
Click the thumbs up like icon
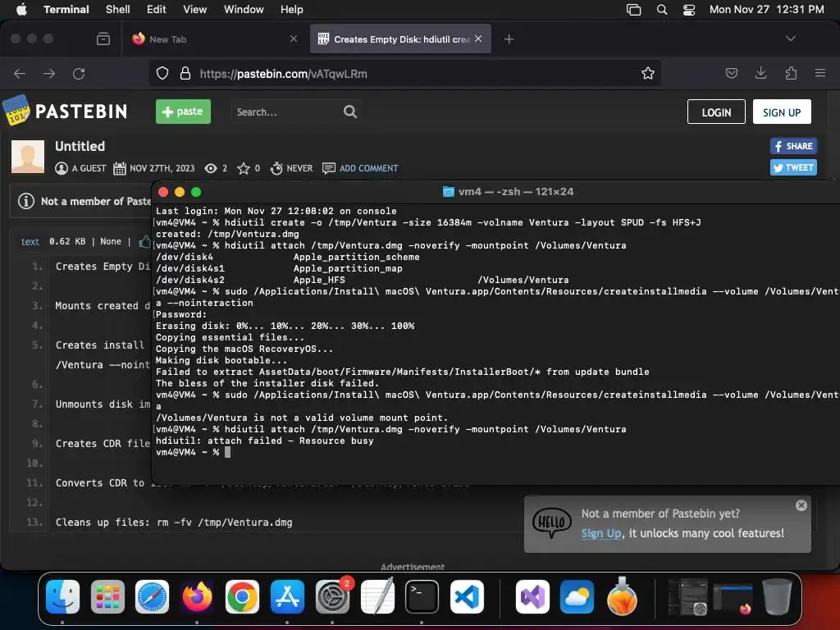(x=144, y=242)
